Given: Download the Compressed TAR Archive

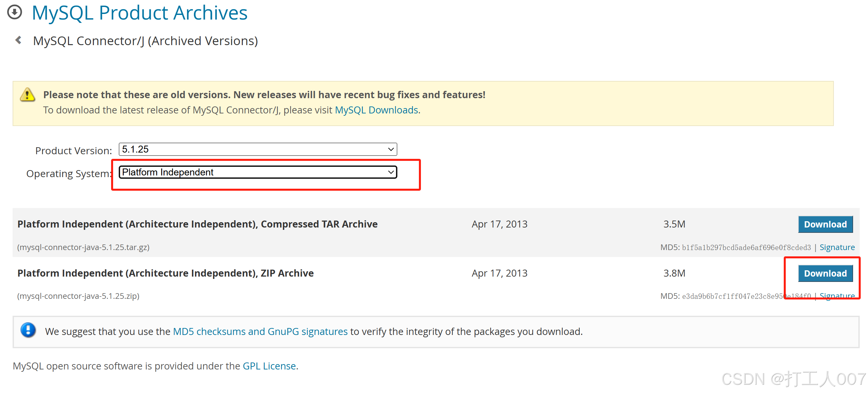Looking at the screenshot, I should [x=825, y=225].
